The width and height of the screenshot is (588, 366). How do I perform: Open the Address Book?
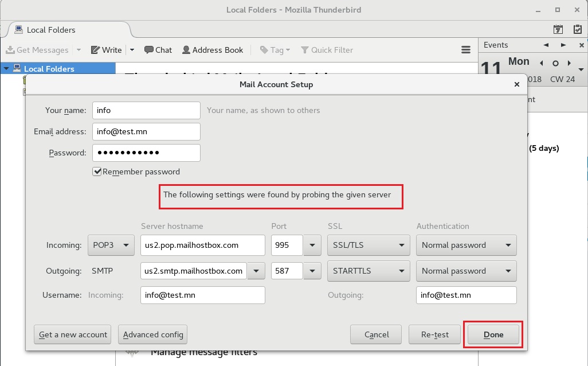click(213, 50)
